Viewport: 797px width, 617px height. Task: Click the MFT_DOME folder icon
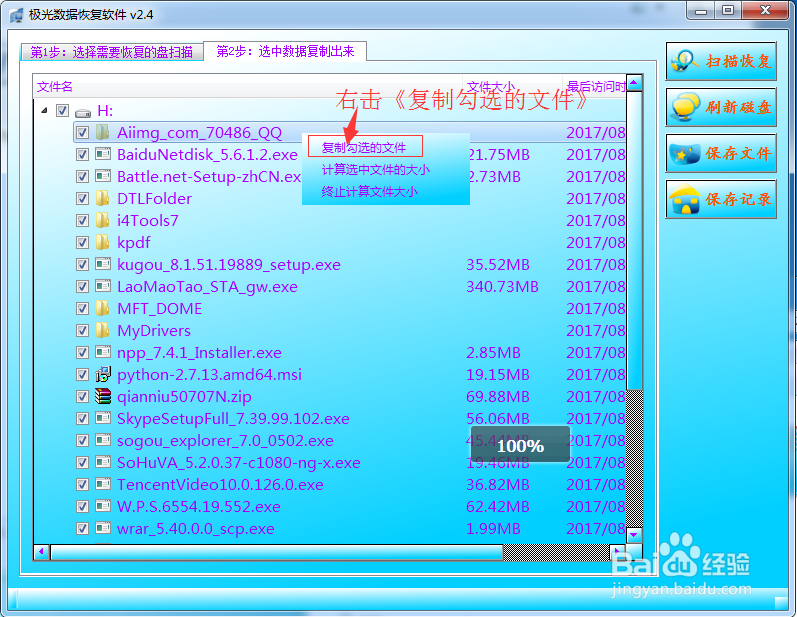(x=103, y=308)
